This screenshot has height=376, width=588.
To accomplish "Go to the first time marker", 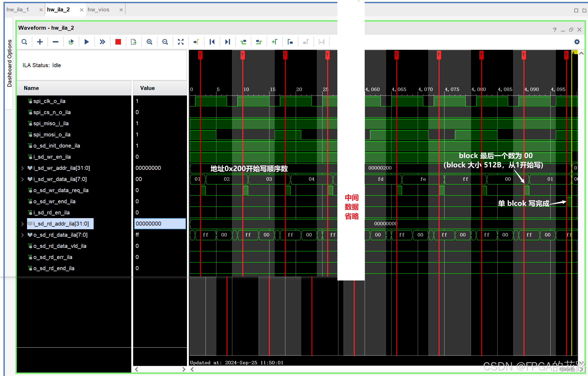I will pos(212,42).
